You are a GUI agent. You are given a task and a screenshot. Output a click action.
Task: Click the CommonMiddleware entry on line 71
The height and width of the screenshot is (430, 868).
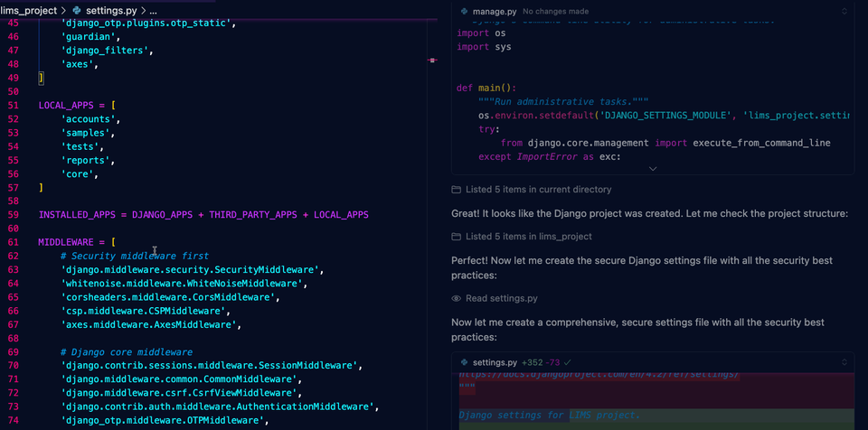click(178, 379)
